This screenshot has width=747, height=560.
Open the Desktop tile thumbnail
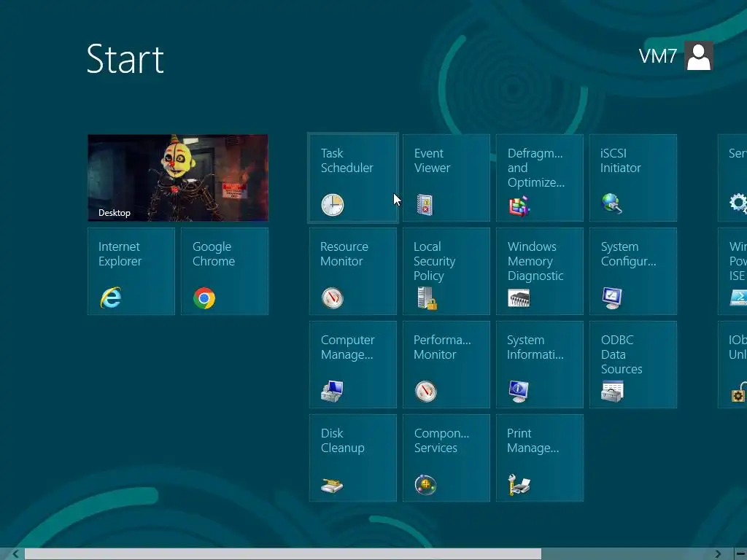(178, 178)
